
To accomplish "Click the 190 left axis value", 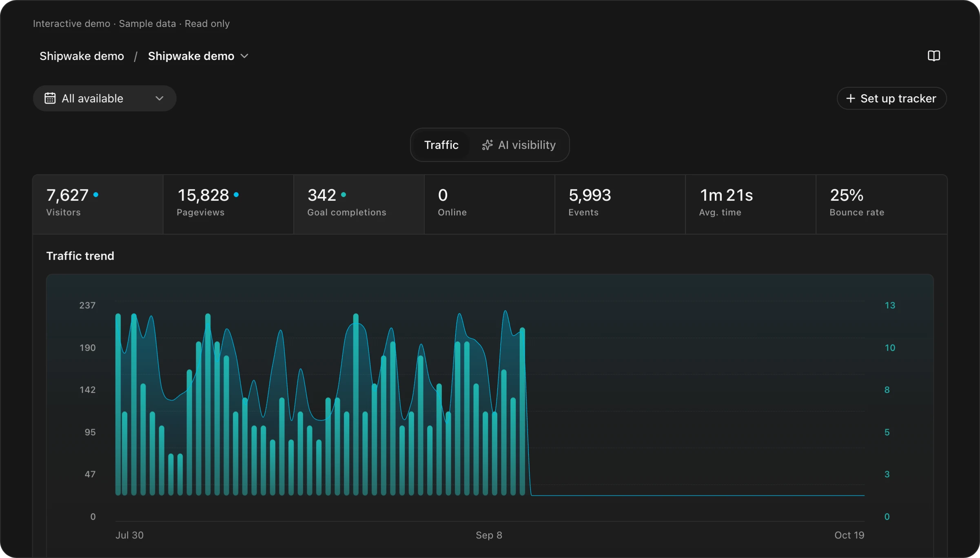I will (87, 348).
